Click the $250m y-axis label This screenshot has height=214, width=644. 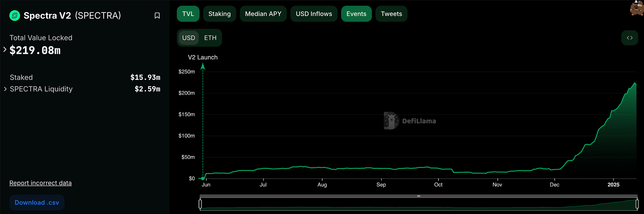click(x=187, y=72)
